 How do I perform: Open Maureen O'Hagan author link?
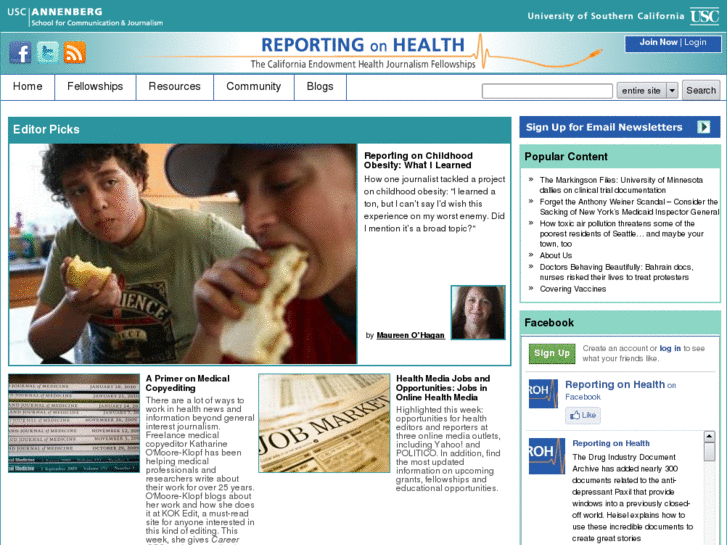(410, 335)
